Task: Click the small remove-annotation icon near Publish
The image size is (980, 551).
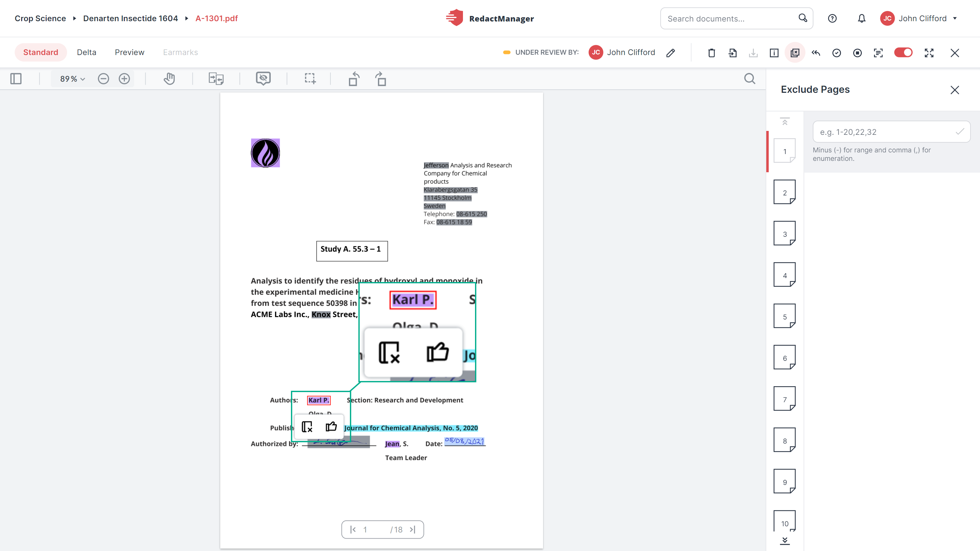Action: click(x=307, y=427)
